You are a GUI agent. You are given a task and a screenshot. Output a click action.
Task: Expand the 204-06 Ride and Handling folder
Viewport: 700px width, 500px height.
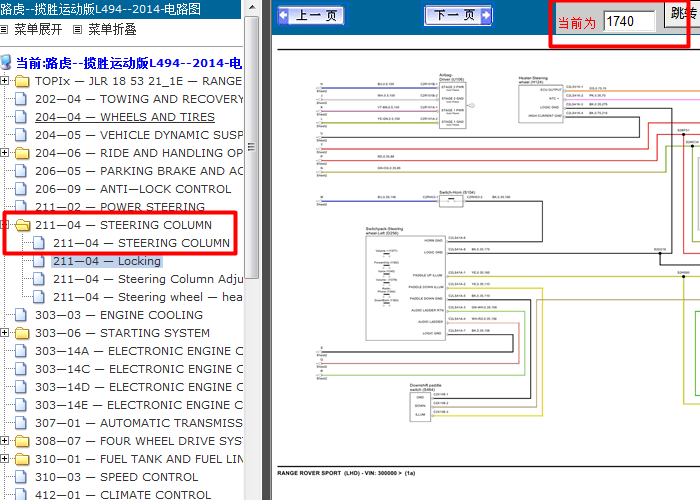4,153
